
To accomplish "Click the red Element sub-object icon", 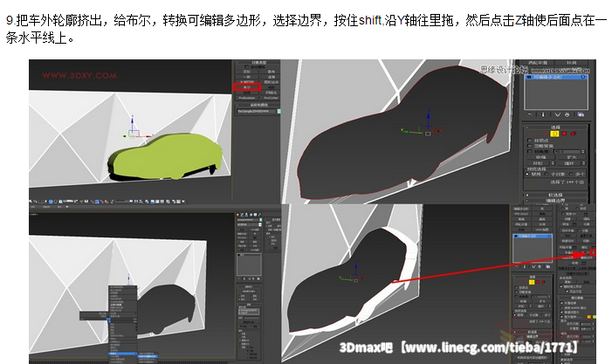I will [574, 134].
